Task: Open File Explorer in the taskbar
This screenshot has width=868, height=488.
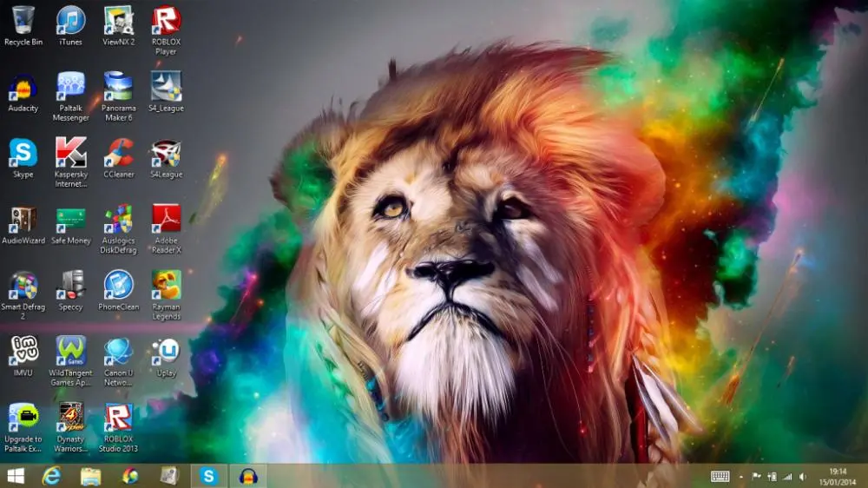Action: [x=91, y=477]
